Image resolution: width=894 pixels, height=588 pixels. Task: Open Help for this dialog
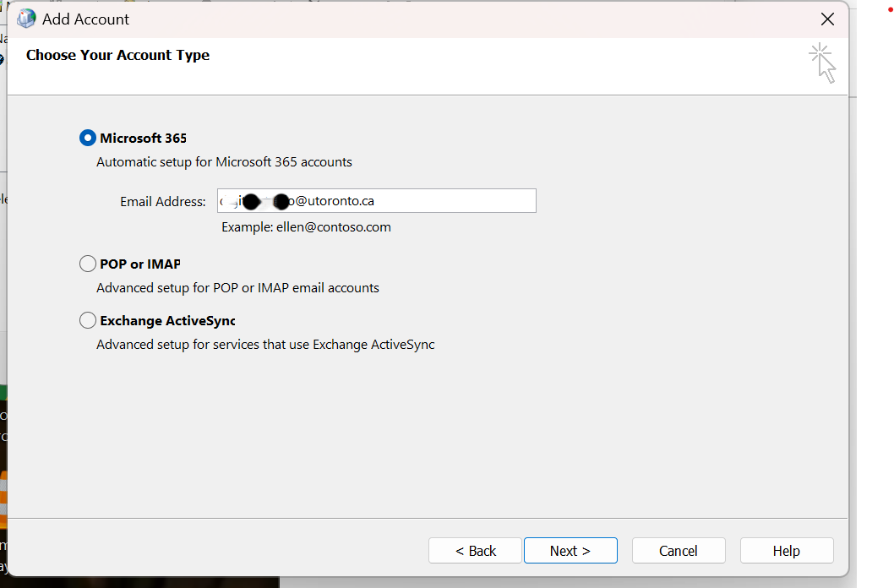pos(786,551)
